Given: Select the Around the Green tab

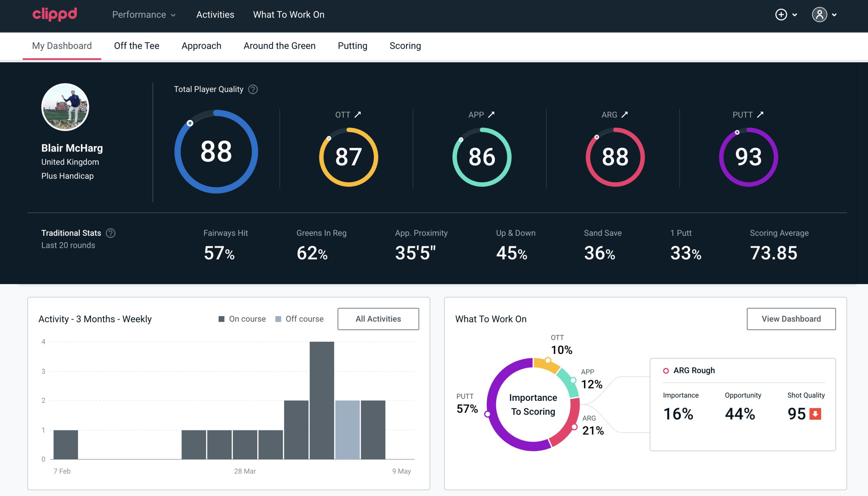Looking at the screenshot, I should click(279, 45).
